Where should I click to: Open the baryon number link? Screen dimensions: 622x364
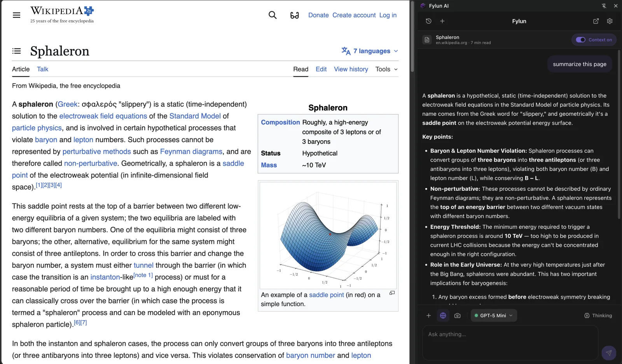[311, 355]
